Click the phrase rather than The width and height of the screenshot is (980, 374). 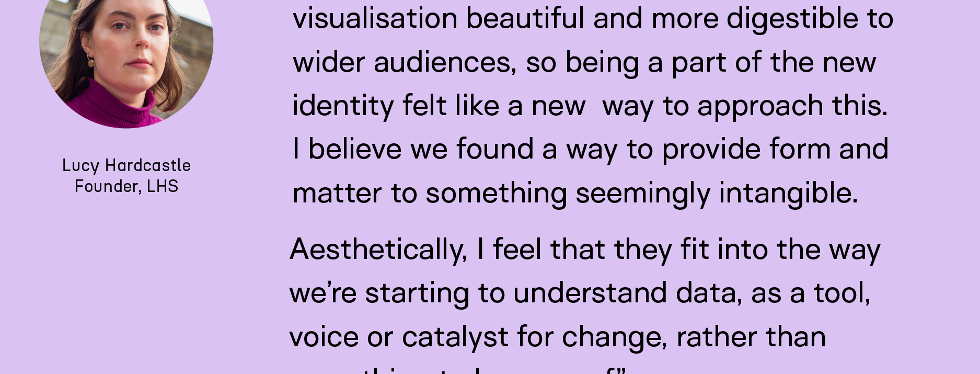751,337
